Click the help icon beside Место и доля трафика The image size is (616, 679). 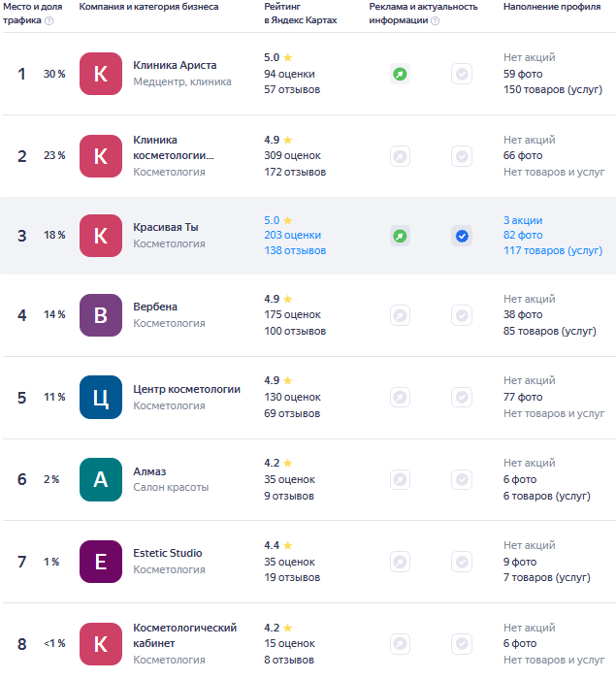click(49, 20)
